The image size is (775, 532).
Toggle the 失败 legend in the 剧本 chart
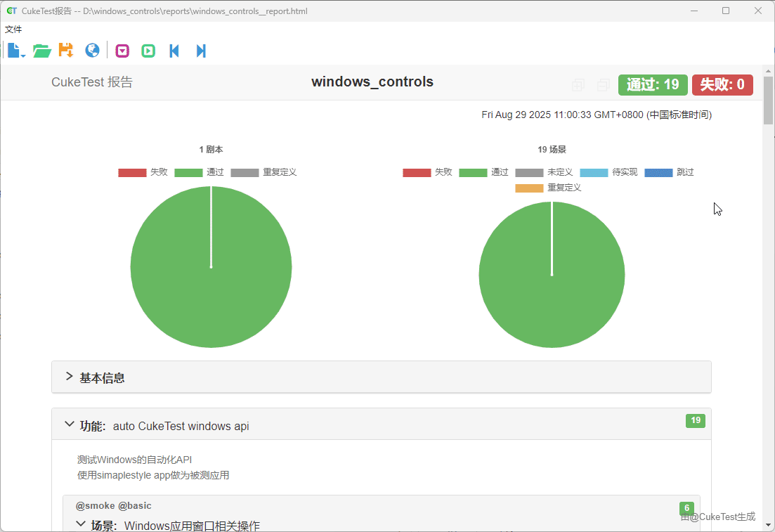143,172
